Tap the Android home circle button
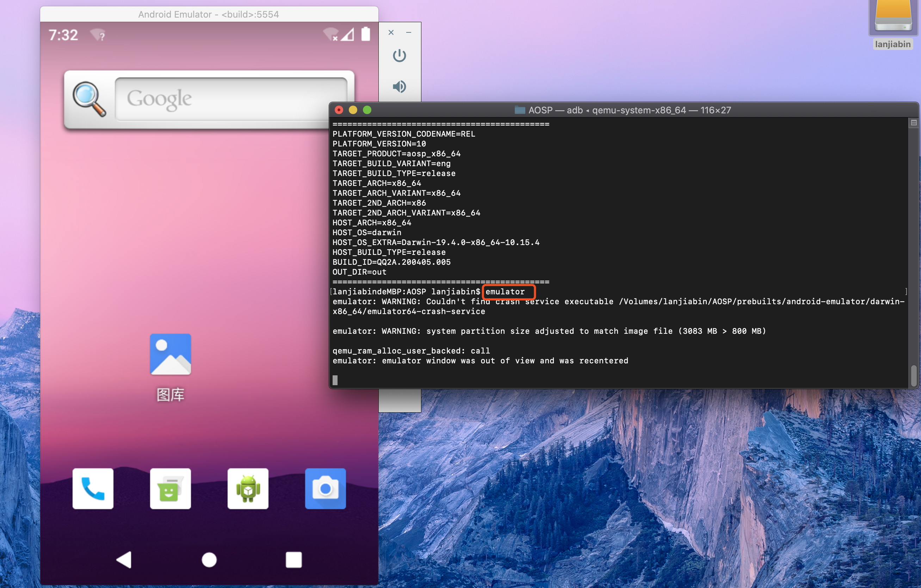Screen dimensions: 921x588 209,560
